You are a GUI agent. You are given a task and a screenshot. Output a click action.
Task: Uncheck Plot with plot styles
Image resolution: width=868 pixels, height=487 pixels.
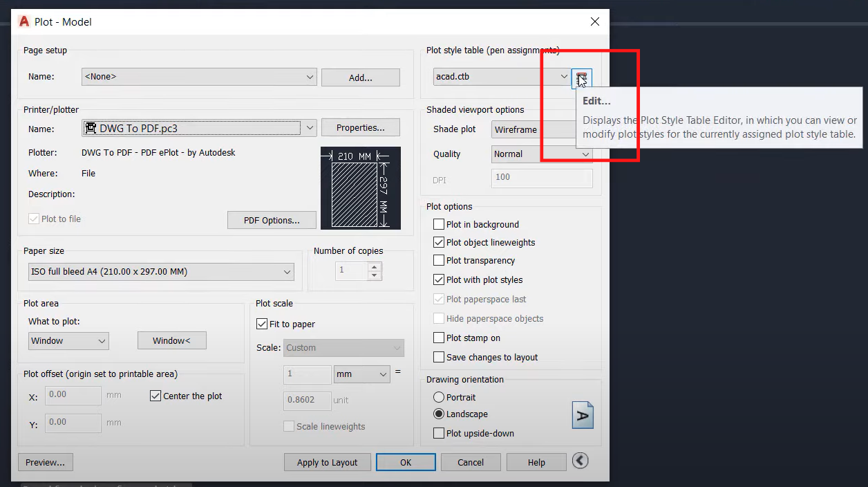(438, 279)
